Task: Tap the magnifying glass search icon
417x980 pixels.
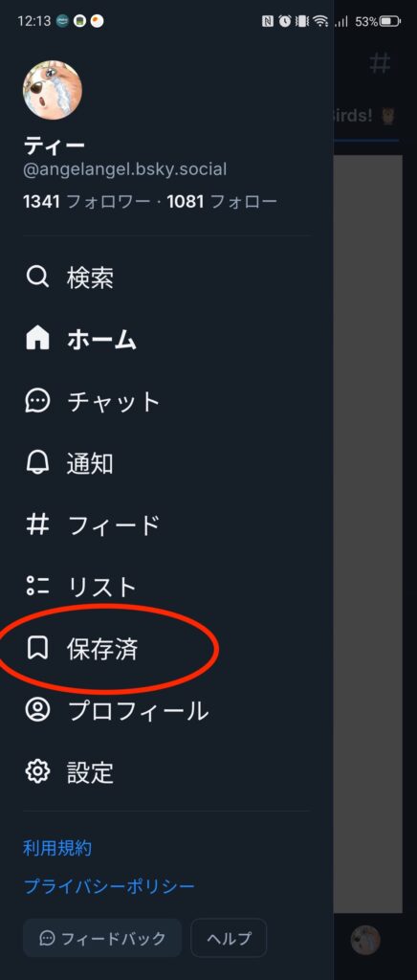Action: click(x=37, y=277)
